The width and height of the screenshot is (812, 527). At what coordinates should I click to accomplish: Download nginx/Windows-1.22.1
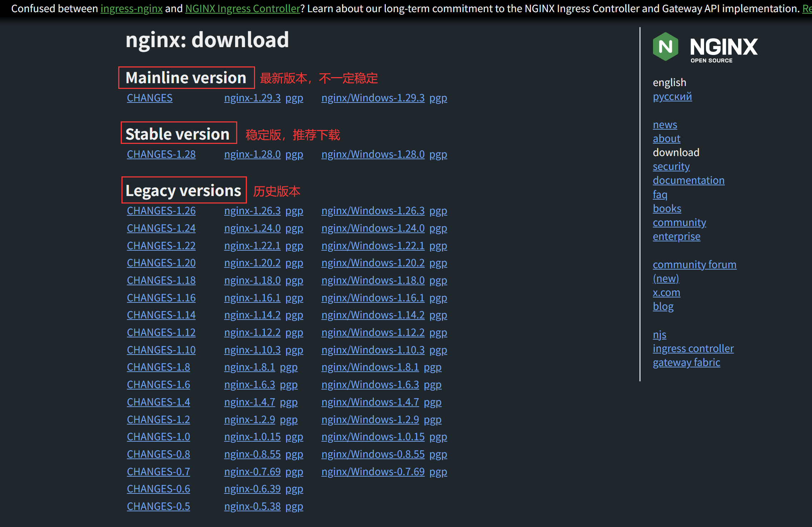[373, 246]
